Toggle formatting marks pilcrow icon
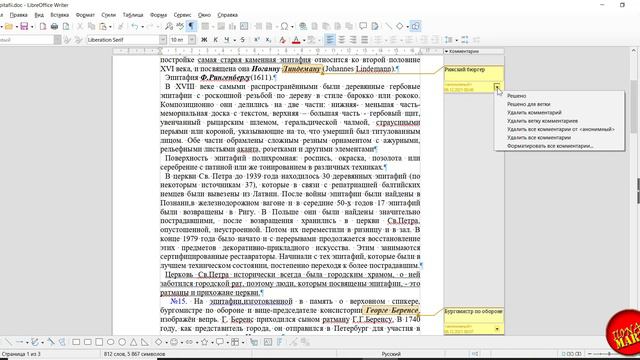 [191, 27]
